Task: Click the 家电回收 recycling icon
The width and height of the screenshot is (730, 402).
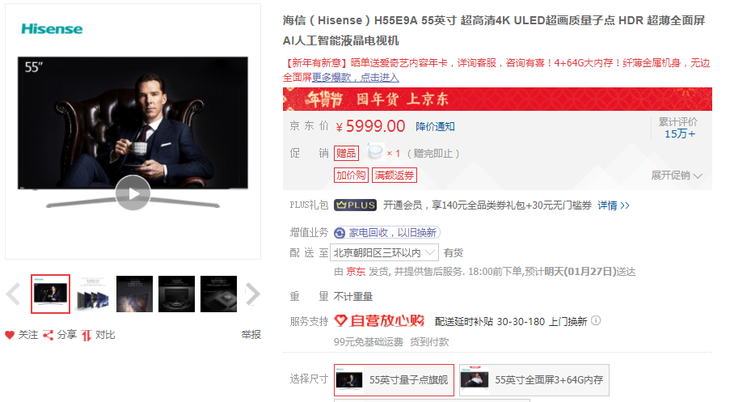Action: pos(340,232)
